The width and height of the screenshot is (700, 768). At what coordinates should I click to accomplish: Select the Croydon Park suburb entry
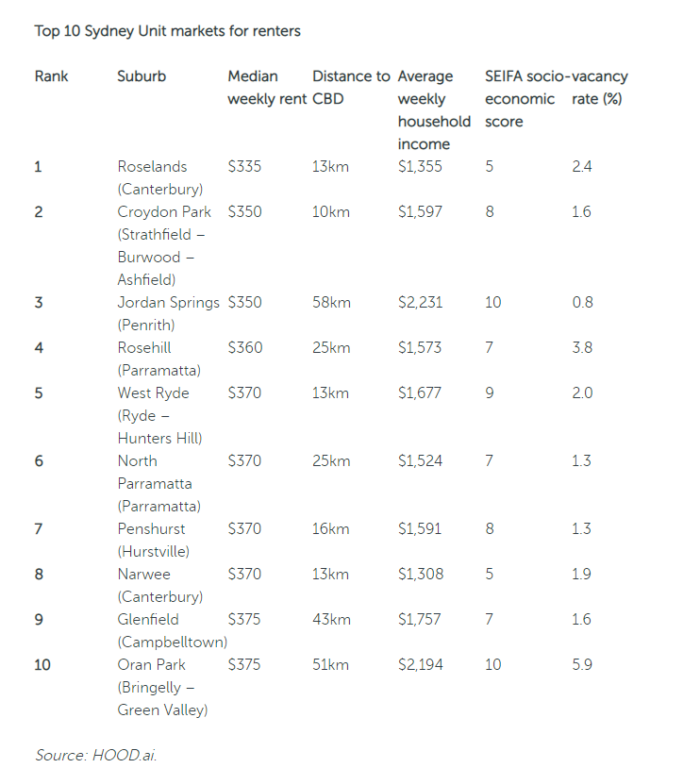click(x=164, y=246)
